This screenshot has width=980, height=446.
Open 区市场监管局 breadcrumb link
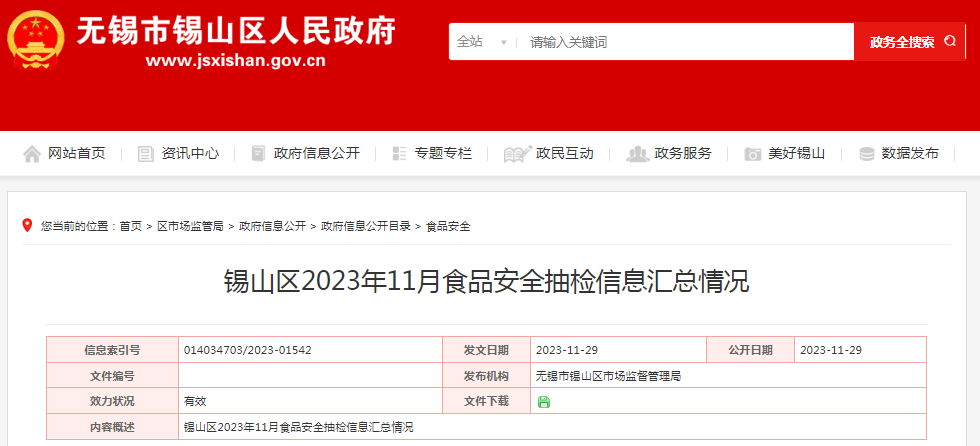(x=190, y=227)
